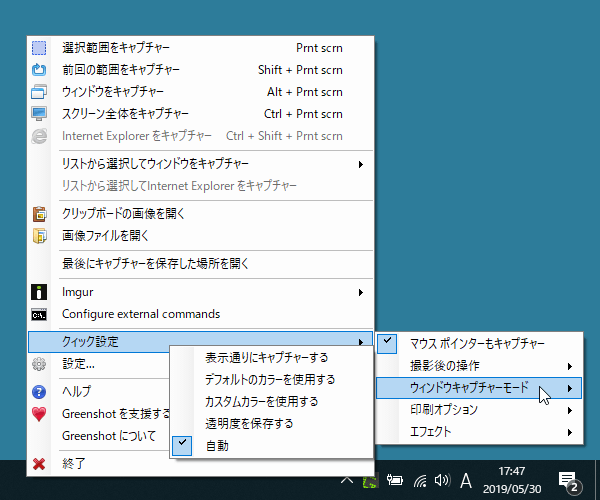Image resolution: width=600 pixels, height=500 pixels.
Task: Click the red X exit icon
Action: [x=39, y=464]
